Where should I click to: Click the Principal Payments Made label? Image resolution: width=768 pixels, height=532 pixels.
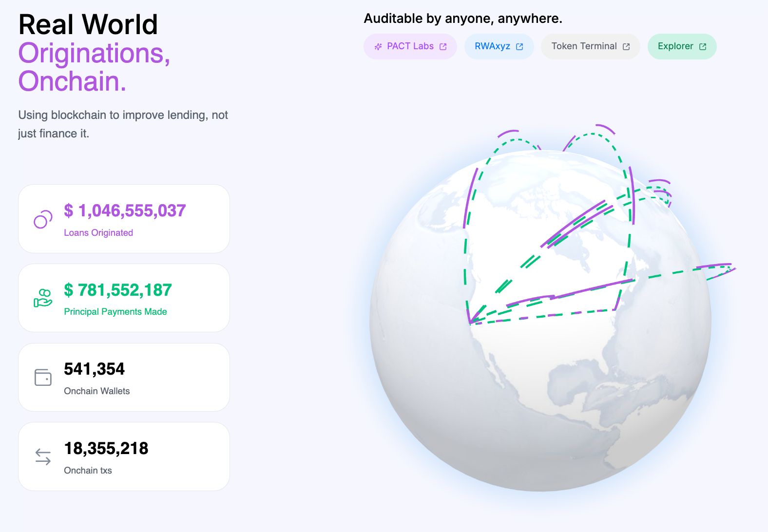(115, 312)
